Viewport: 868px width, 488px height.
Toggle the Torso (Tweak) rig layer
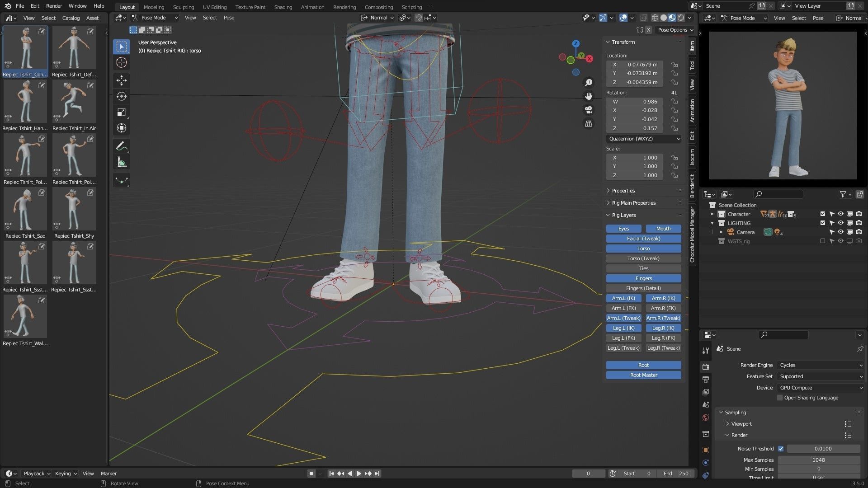point(643,258)
